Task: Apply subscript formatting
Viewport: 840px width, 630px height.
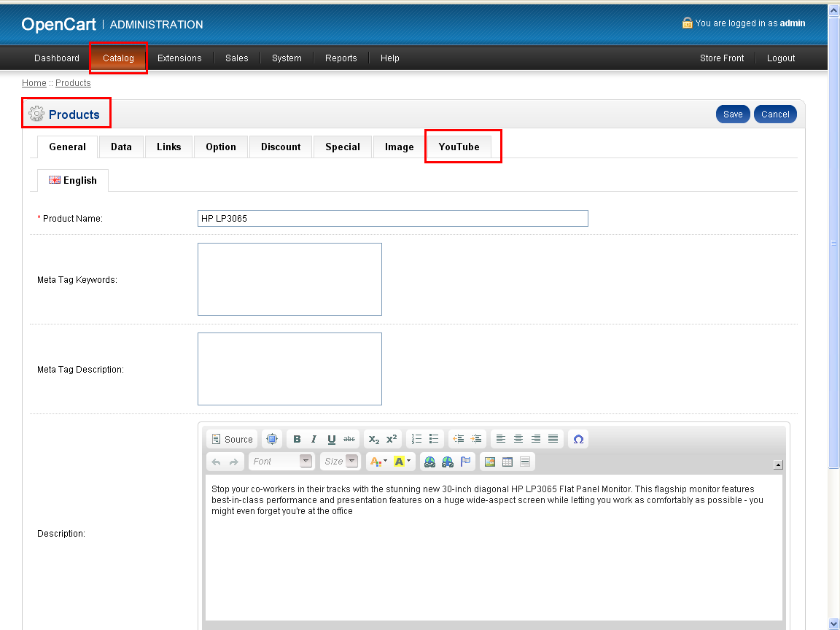Action: tap(374, 439)
